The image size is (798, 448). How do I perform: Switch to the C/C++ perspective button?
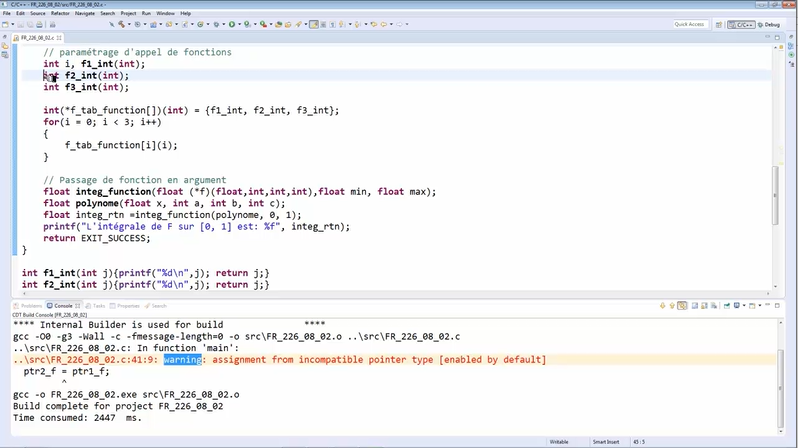coord(742,24)
